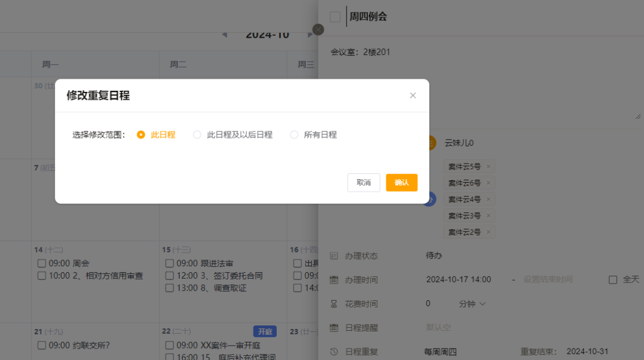644x360 pixels.
Task: Open the 每周周四 repeat dropdown
Action: (440, 352)
